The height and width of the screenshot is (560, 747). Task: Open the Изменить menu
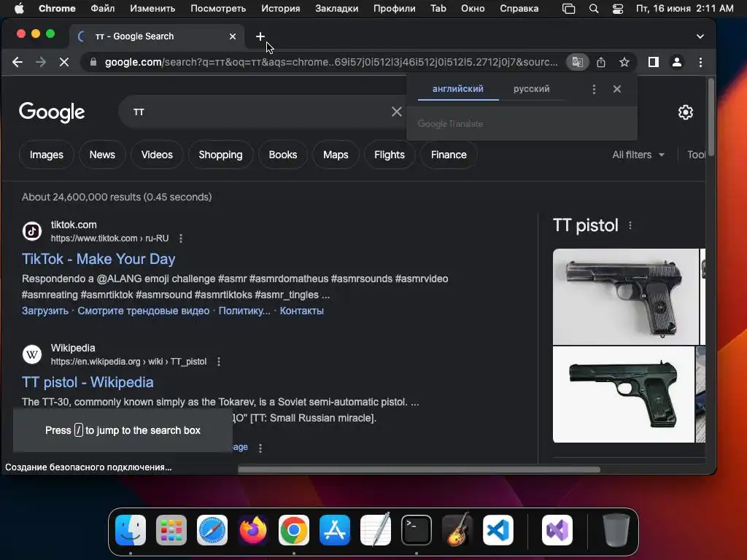tap(152, 9)
